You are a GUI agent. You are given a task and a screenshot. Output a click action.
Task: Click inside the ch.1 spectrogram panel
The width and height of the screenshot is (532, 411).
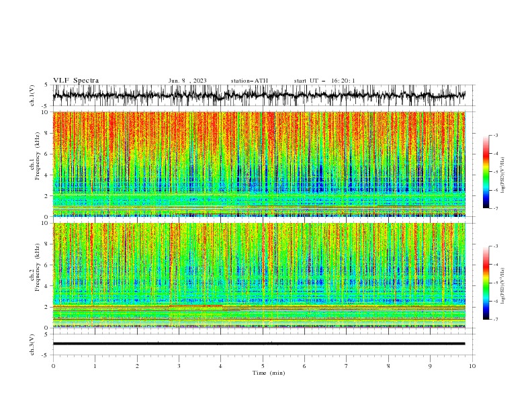click(259, 164)
